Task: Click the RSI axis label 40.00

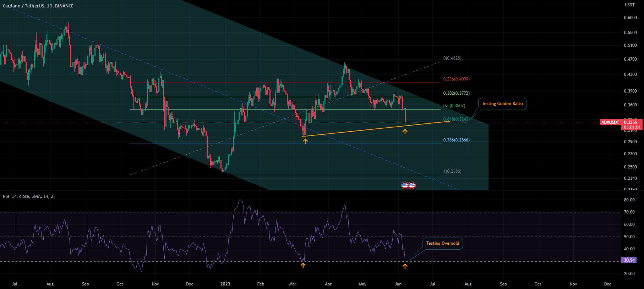Action: click(629, 249)
